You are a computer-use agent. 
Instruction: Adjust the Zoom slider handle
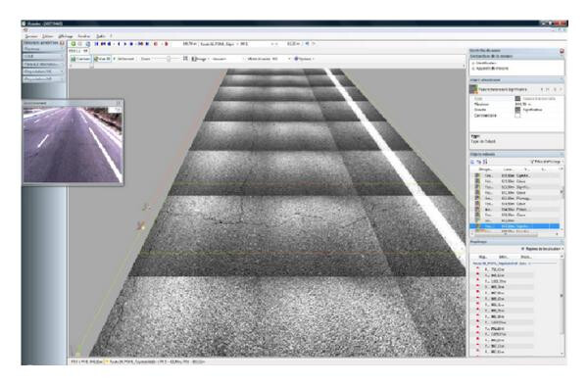169,59
